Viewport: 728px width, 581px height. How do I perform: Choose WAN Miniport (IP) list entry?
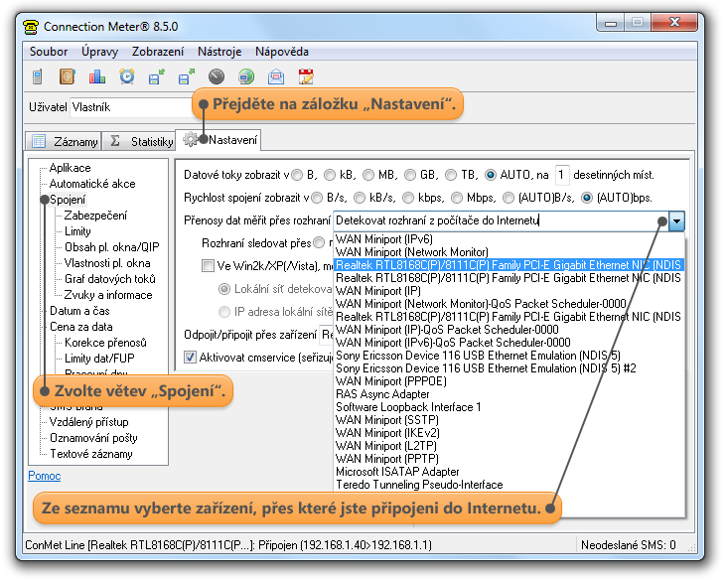(x=510, y=291)
